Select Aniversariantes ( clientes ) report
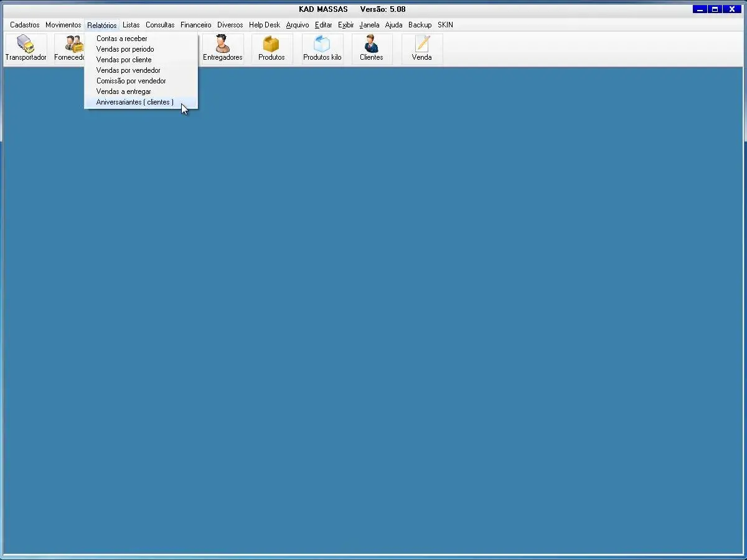The image size is (747, 560). point(134,102)
